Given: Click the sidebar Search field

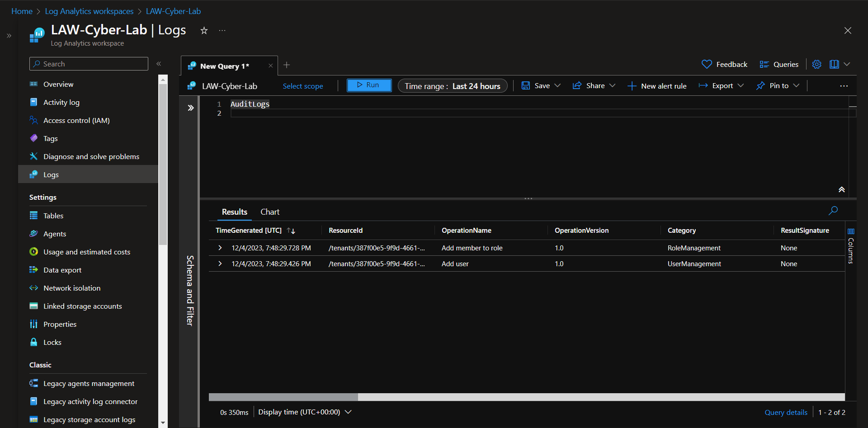Looking at the screenshot, I should [x=89, y=64].
